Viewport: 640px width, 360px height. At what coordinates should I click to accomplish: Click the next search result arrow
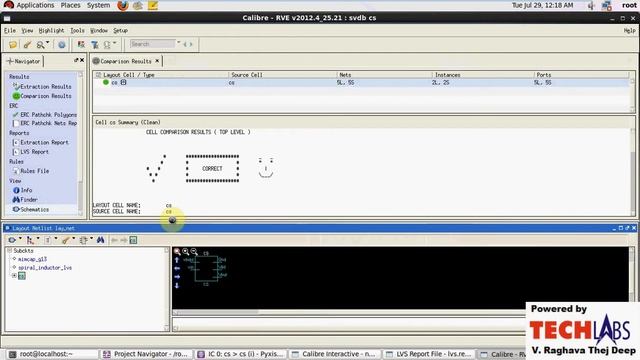click(191, 44)
